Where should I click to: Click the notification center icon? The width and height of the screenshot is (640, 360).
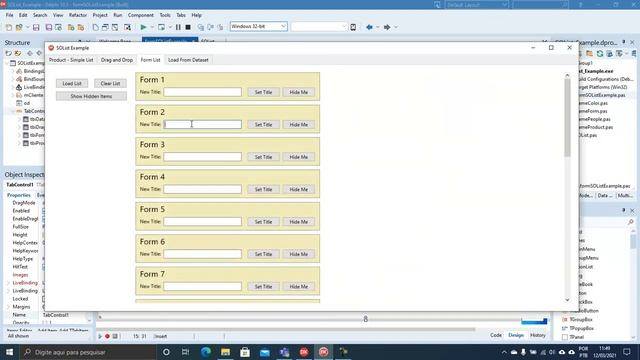click(x=627, y=352)
